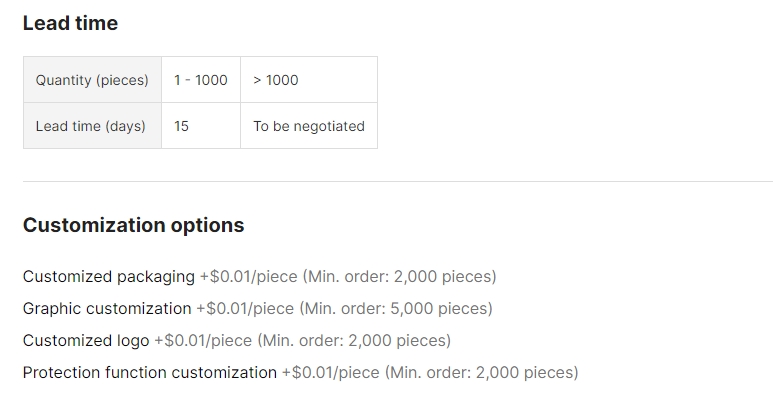Click the 15 days lead time cell
This screenshot has height=396, width=773.
click(201, 126)
